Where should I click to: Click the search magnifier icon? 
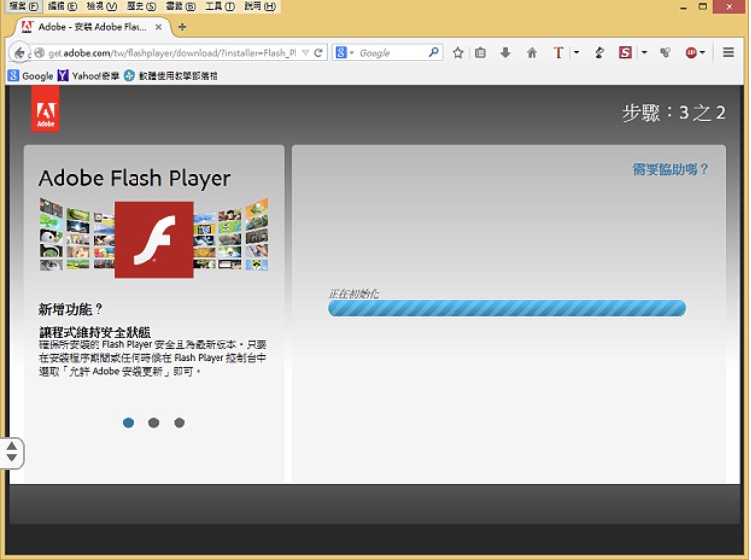[x=433, y=52]
